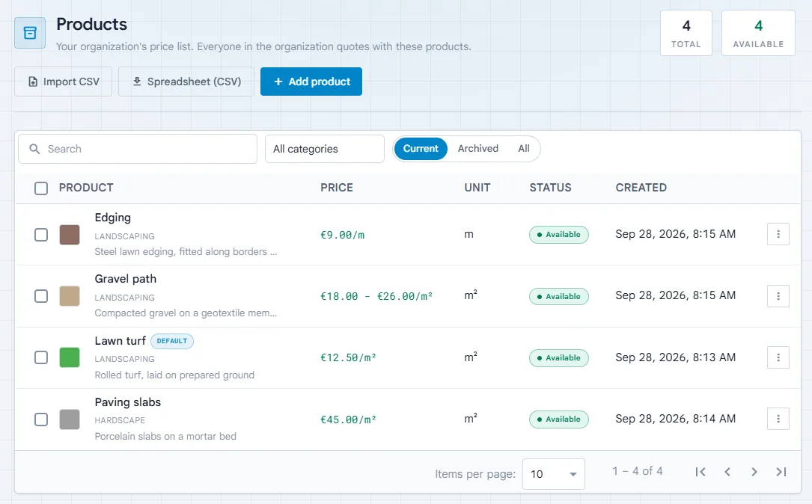Select the Paving slabs row checkbox
This screenshot has height=504, width=812.
(41, 420)
